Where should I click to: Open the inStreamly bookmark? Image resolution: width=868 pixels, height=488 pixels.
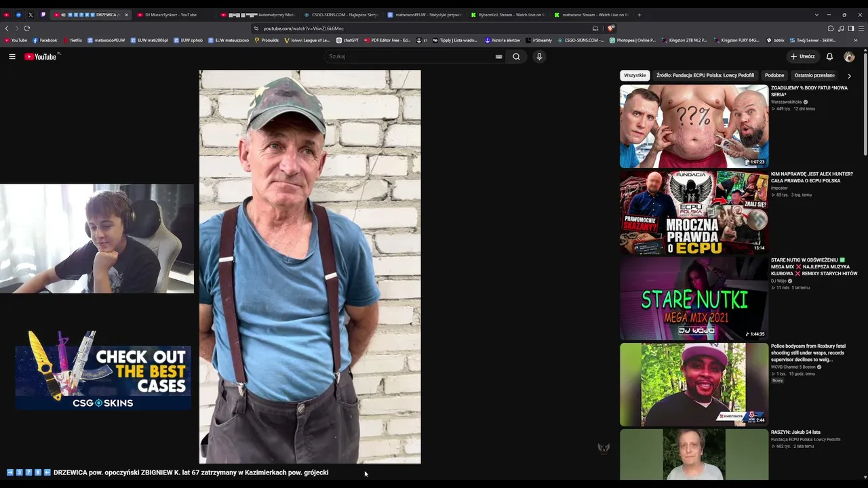coord(538,40)
